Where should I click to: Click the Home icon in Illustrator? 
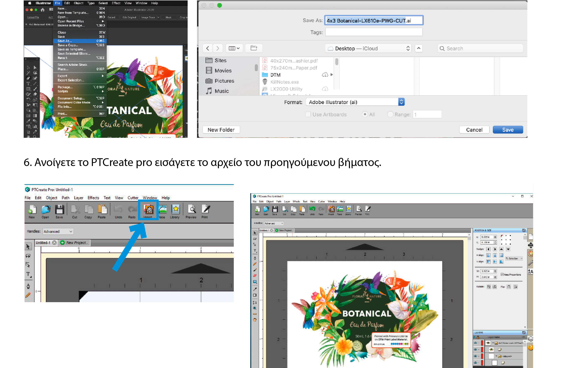pos(42,10)
